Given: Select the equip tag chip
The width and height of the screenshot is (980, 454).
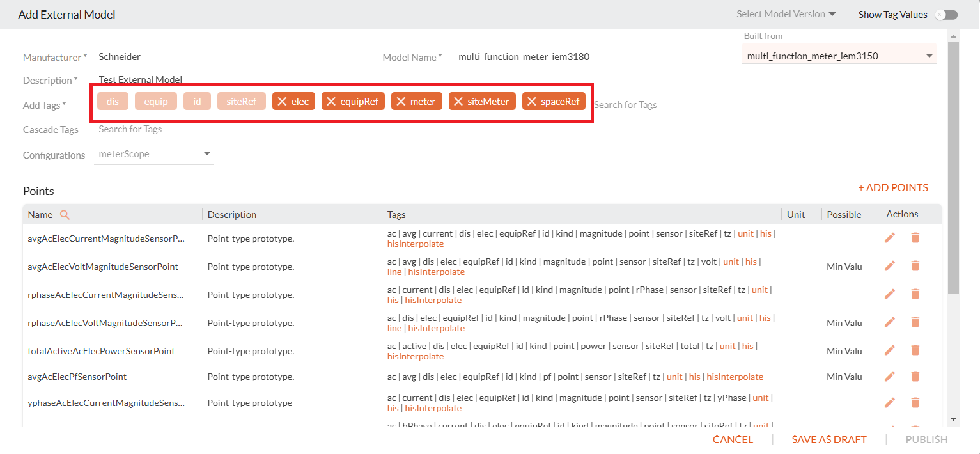Looking at the screenshot, I should pos(156,102).
